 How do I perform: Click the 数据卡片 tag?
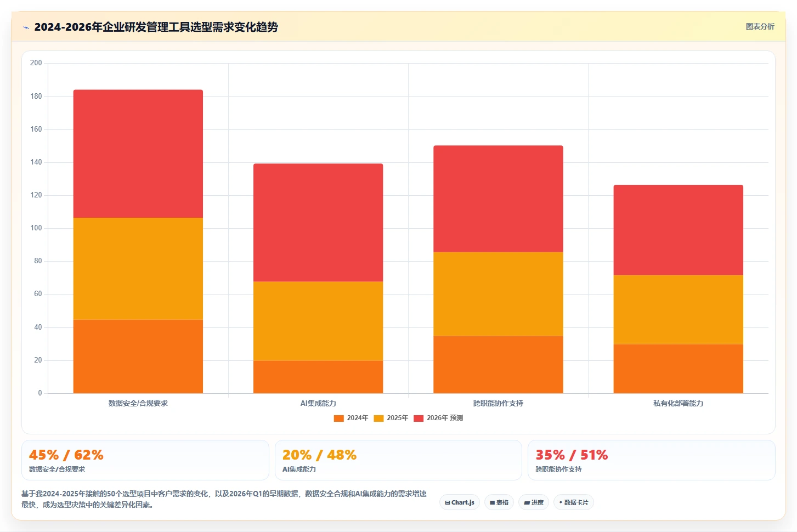[x=574, y=502]
